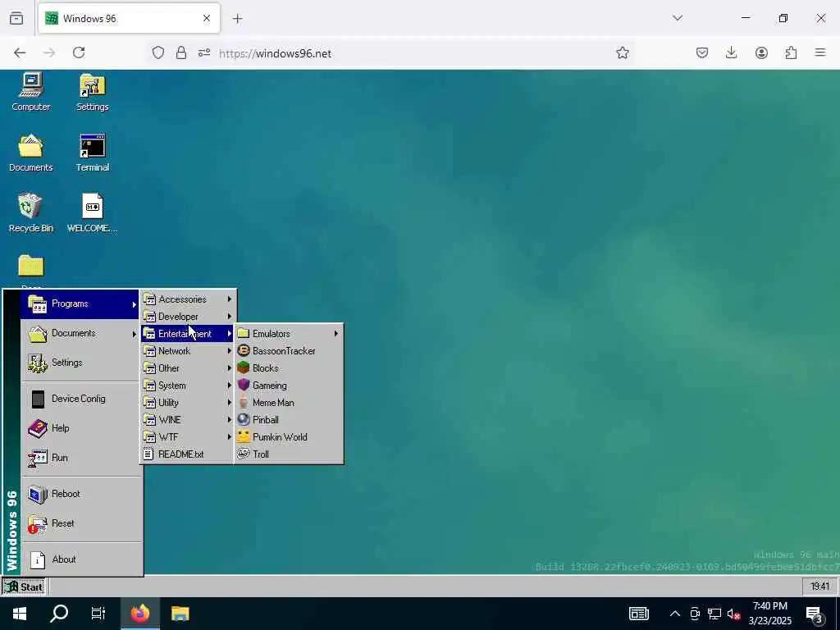Save page to Pocket

702,52
